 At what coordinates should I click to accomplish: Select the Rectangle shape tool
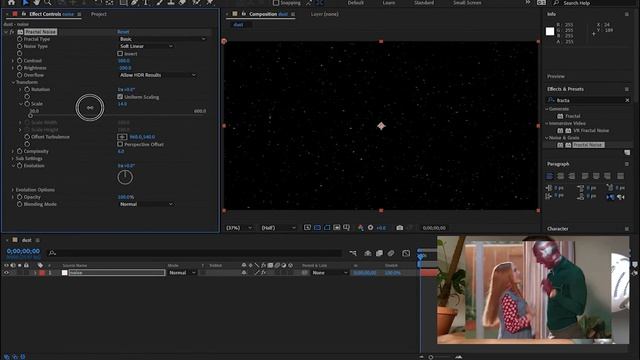(x=123, y=2)
